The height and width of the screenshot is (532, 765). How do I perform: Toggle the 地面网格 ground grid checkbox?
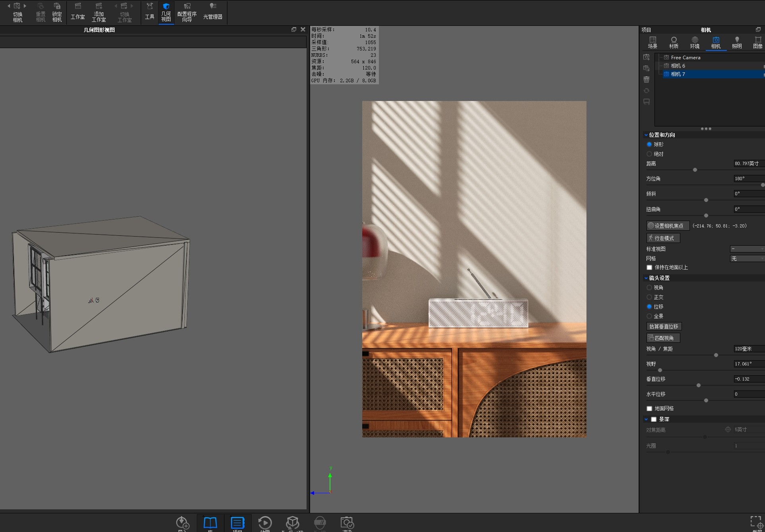click(649, 409)
